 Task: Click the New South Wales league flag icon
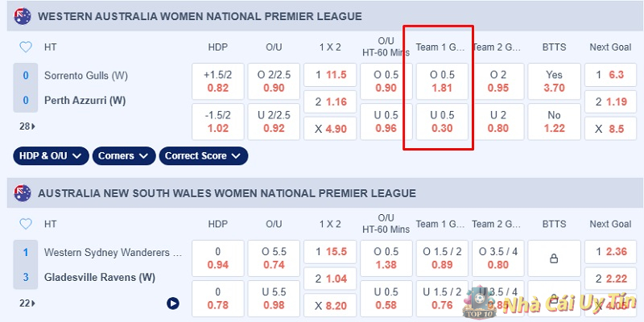point(22,193)
